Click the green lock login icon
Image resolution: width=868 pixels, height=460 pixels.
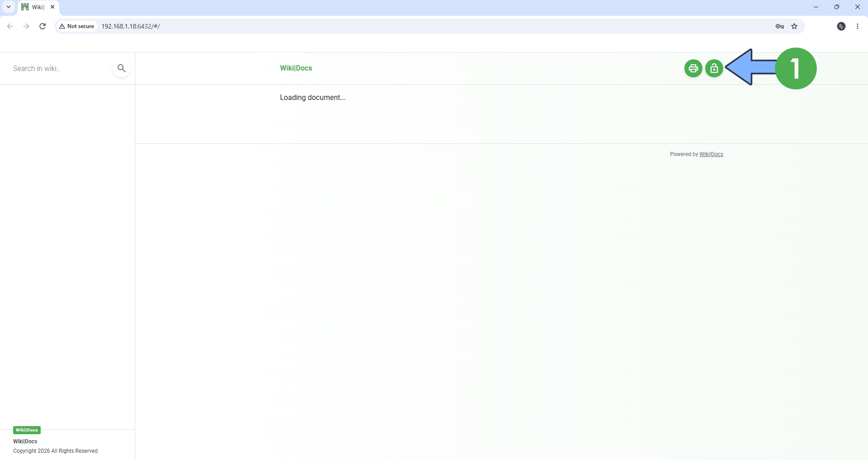(714, 68)
